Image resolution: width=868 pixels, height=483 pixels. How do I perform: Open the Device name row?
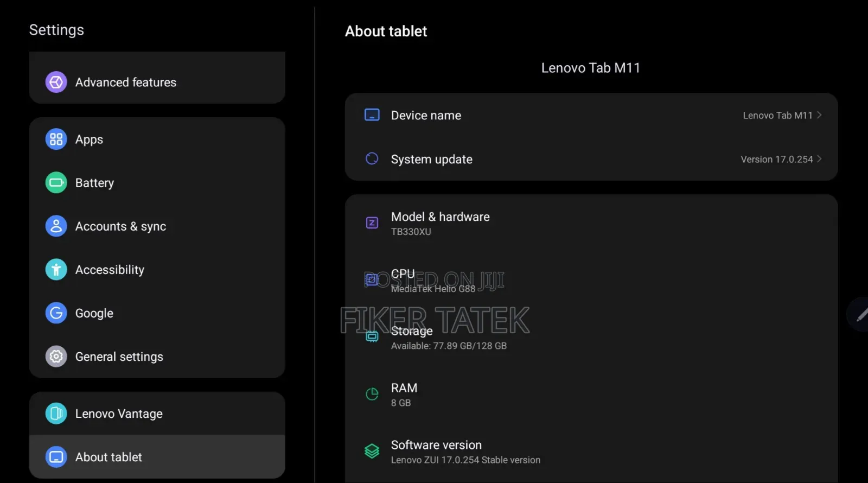coord(591,115)
